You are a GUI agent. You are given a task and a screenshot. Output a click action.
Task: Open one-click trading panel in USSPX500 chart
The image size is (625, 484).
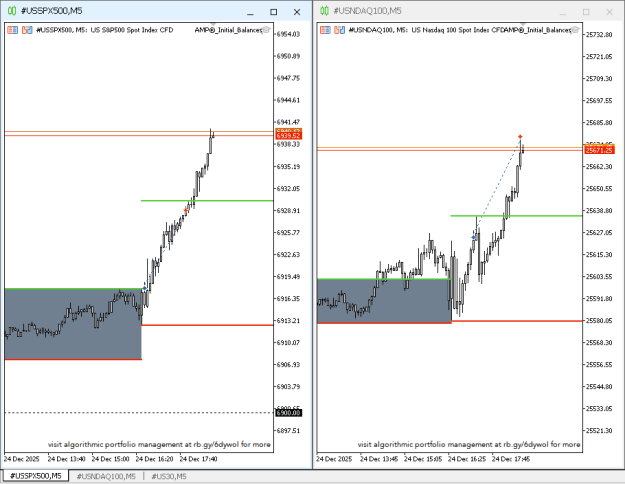13,30
